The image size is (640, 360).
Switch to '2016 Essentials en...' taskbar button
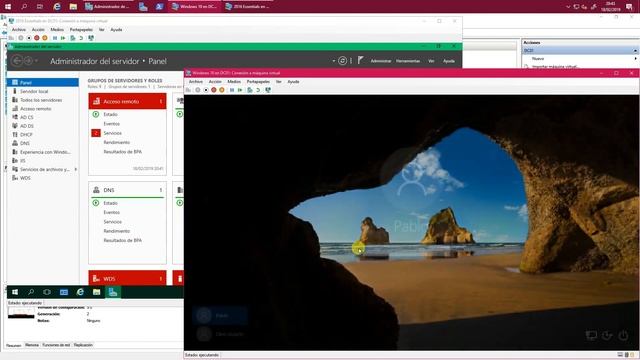coord(247,7)
